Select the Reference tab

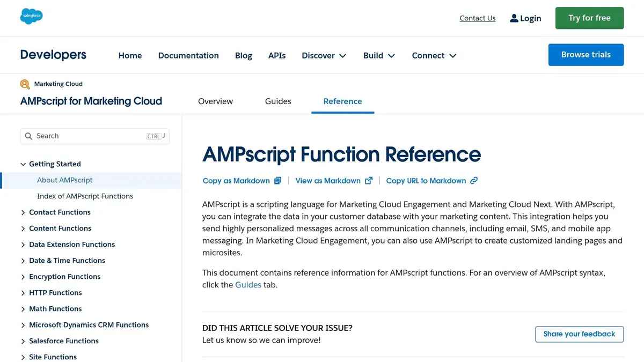click(x=342, y=101)
